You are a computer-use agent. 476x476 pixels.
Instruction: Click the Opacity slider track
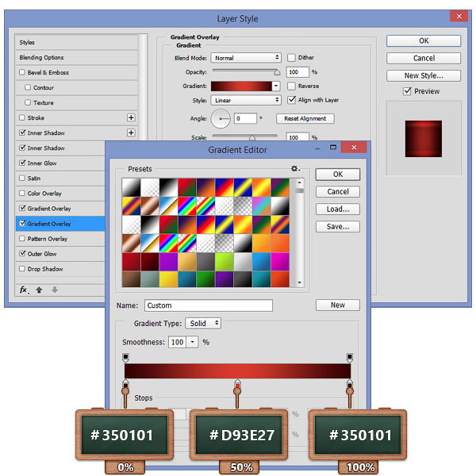click(x=244, y=70)
